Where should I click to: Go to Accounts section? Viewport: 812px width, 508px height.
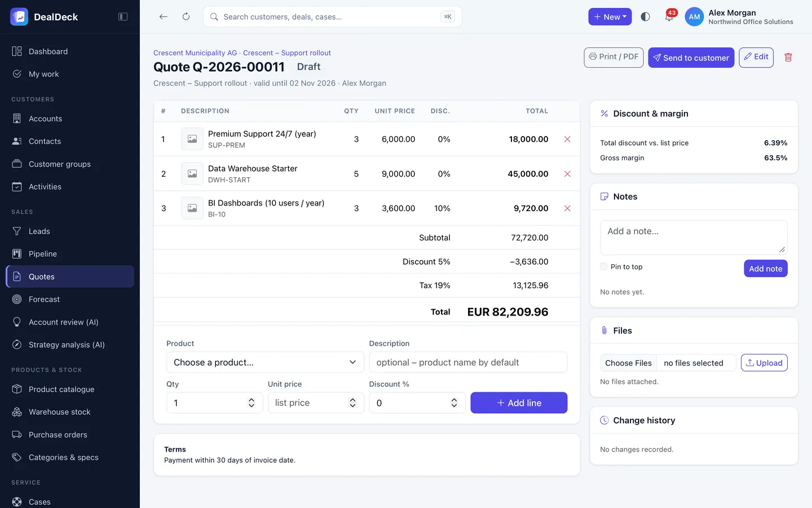[x=70, y=119]
